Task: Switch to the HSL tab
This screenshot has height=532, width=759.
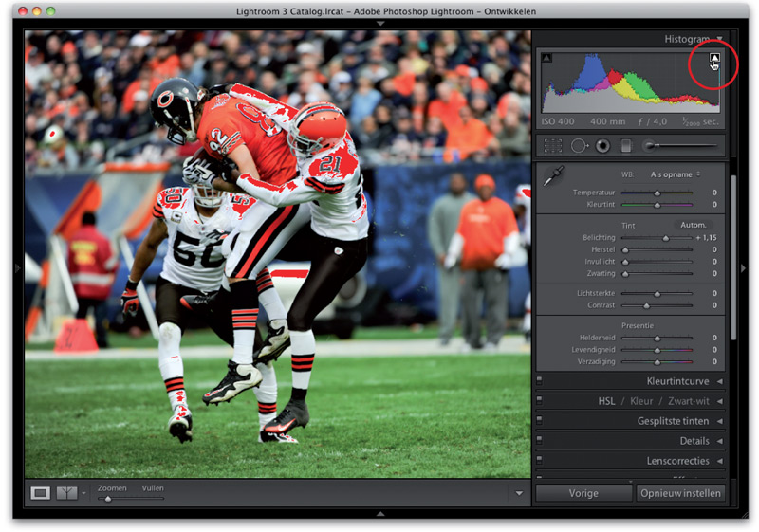Action: point(606,401)
